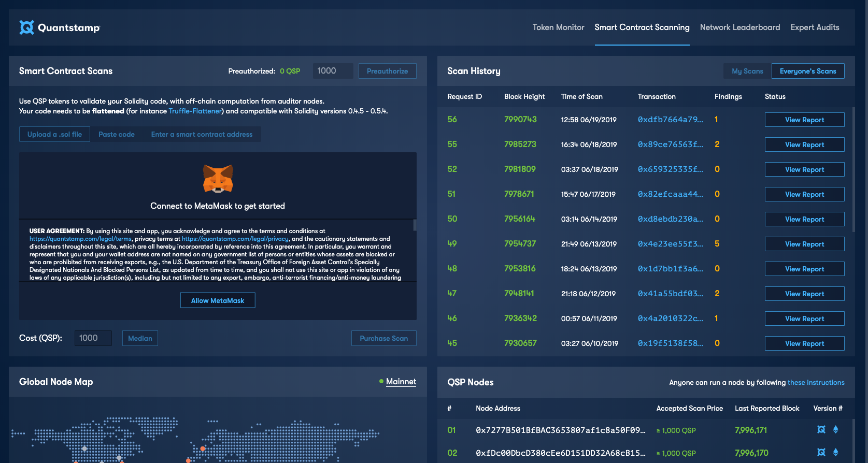Go to the Network Leaderboard tab
The width and height of the screenshot is (868, 463).
(x=740, y=27)
